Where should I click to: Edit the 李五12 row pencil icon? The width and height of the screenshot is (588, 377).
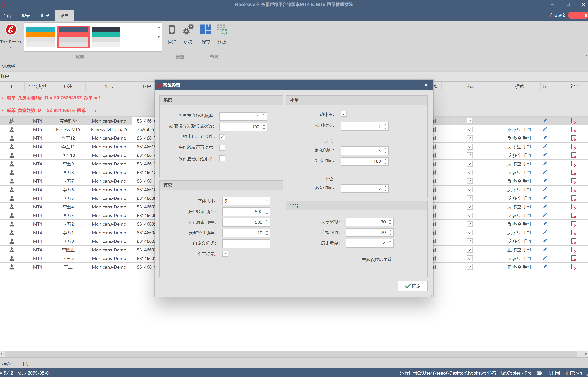coord(545,138)
